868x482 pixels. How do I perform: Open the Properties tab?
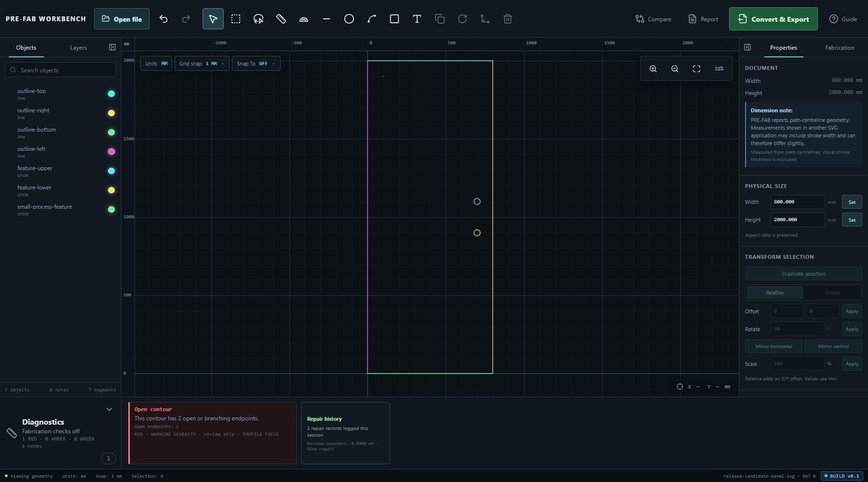click(783, 47)
